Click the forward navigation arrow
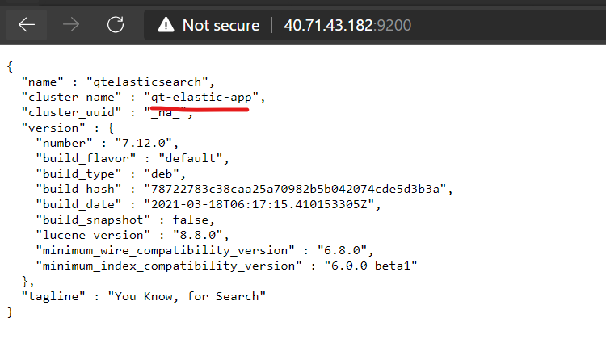 71,25
